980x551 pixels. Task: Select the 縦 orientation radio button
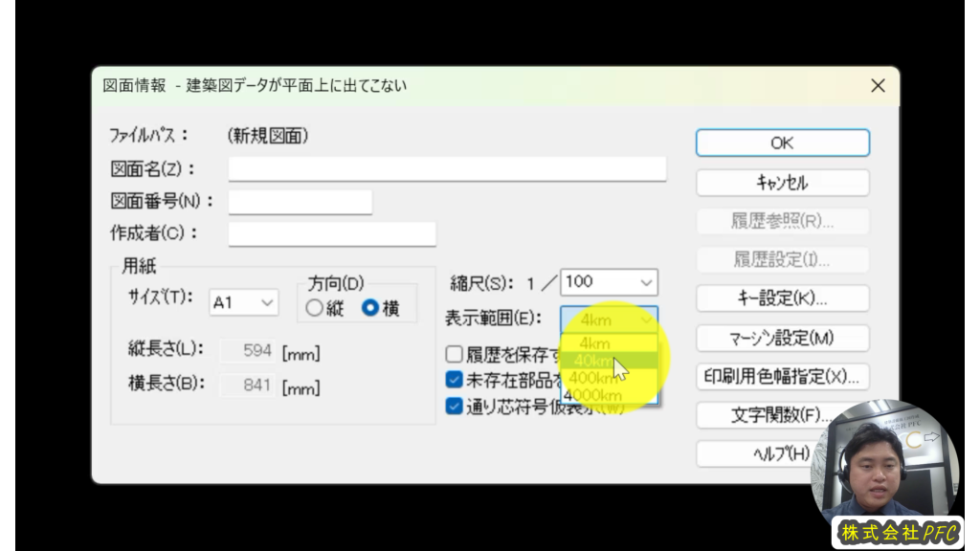click(x=314, y=308)
